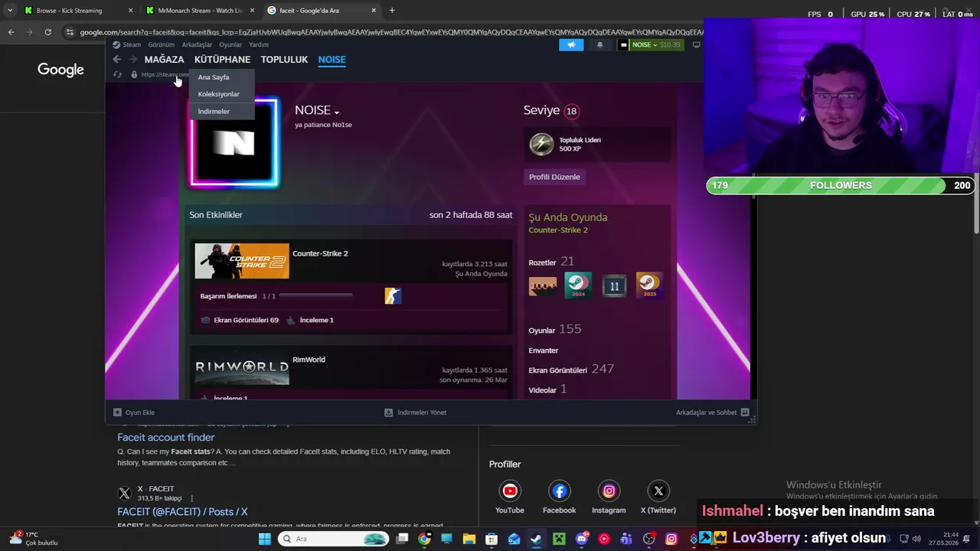Click the Topluluk Lideri badge icon
The image size is (980, 551).
[x=541, y=144]
